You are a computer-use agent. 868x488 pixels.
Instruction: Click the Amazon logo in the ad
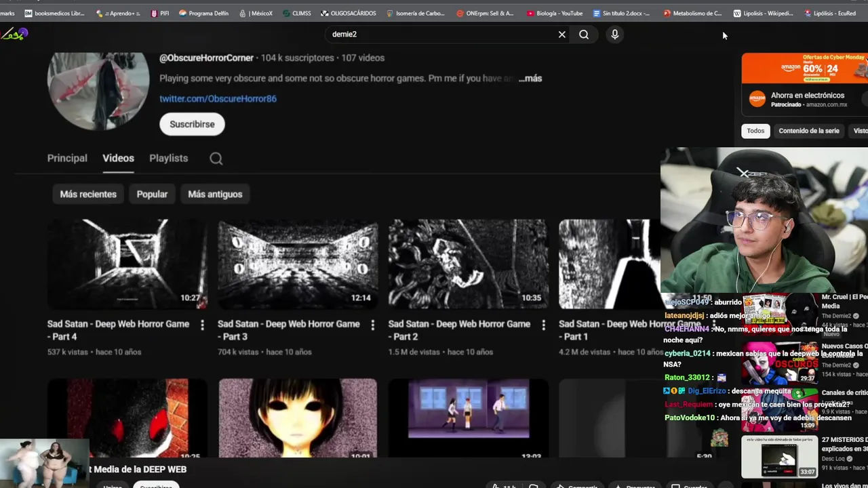point(757,99)
